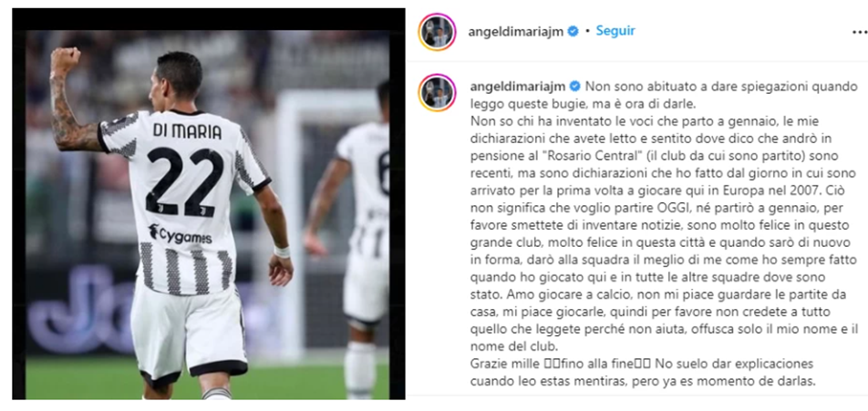Click the header profile avatar with story ring
The width and height of the screenshot is (868, 411).
click(437, 32)
